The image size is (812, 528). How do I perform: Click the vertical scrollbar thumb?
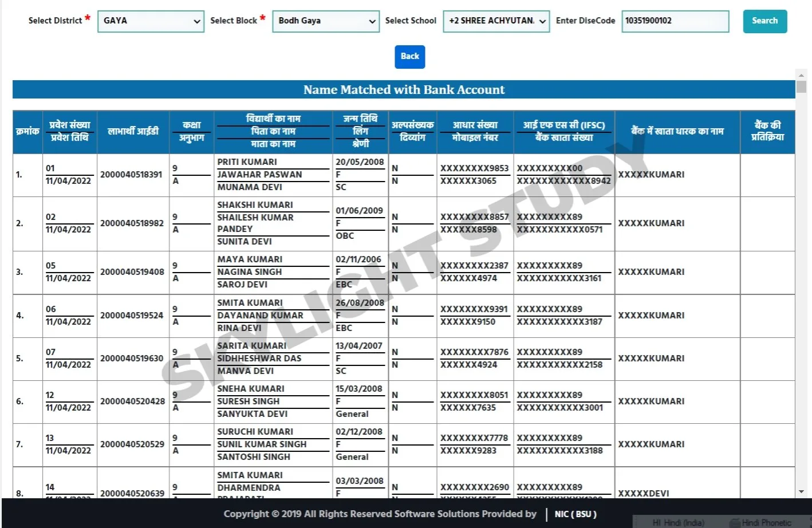coord(801,86)
